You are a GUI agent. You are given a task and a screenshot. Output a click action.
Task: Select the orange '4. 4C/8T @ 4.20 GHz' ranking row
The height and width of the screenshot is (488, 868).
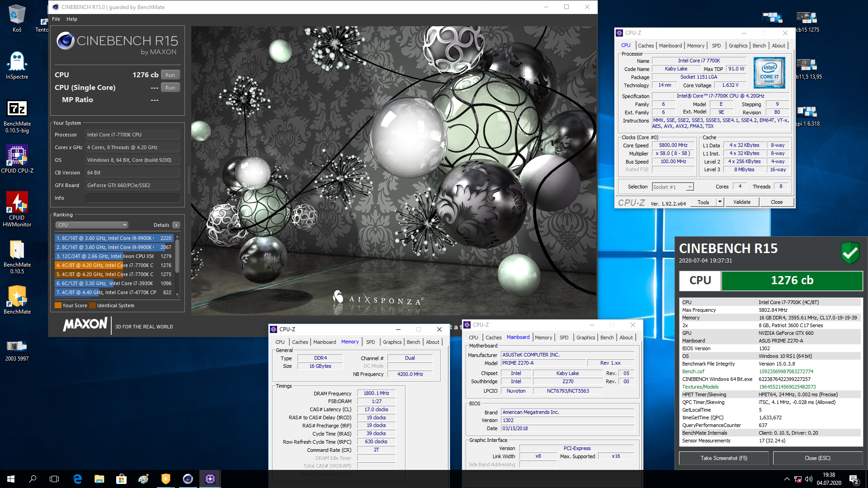pos(114,265)
